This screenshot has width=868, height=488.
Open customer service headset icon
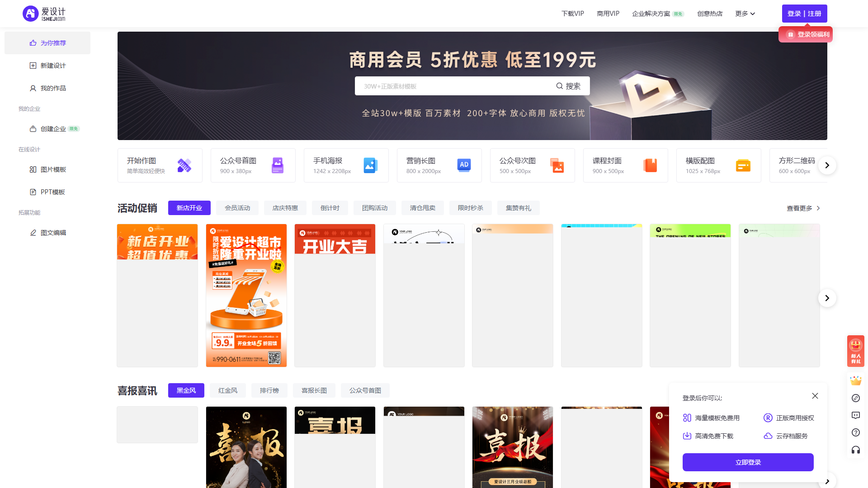[856, 450]
